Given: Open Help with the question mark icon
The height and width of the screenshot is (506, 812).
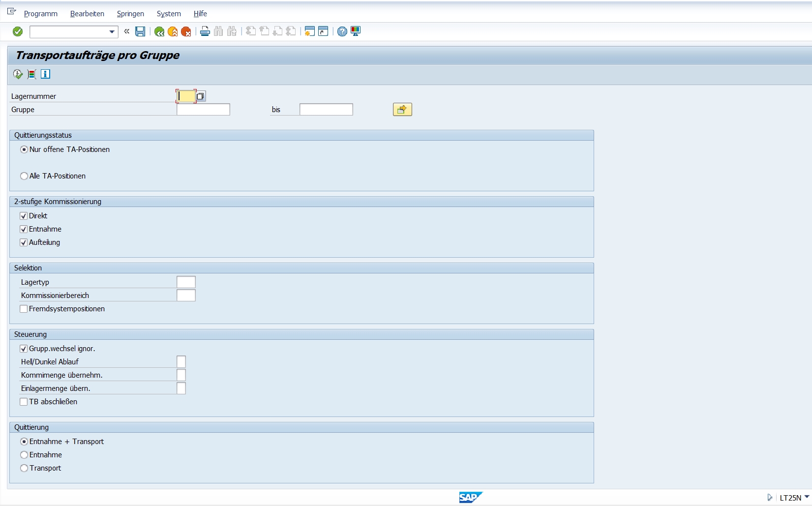Looking at the screenshot, I should pyautogui.click(x=342, y=31).
